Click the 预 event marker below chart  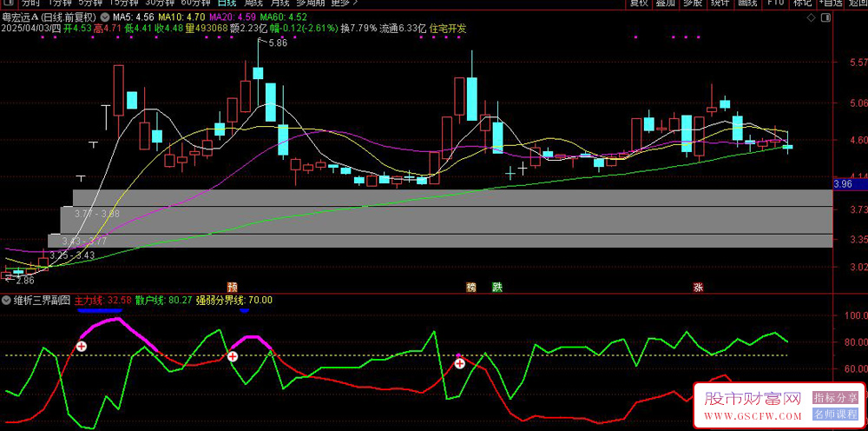(x=232, y=287)
